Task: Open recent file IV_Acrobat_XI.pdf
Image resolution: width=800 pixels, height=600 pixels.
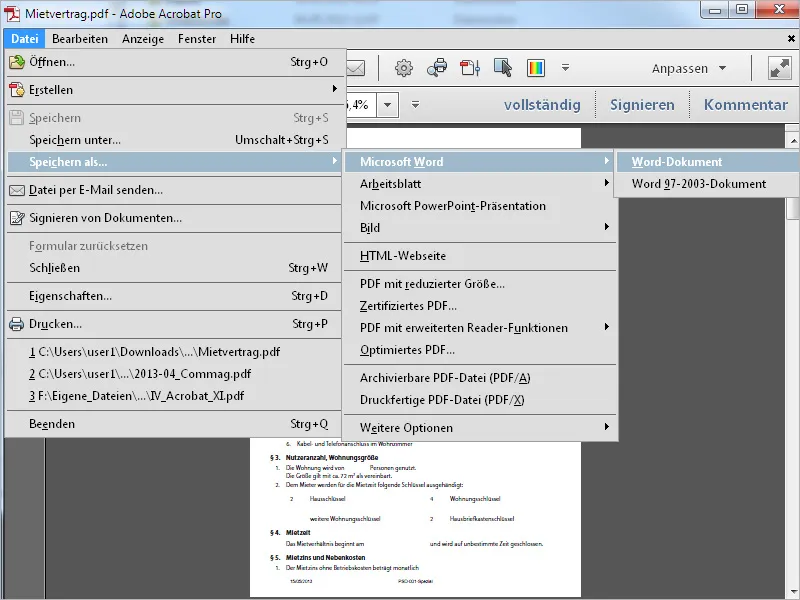Action: [x=174, y=396]
